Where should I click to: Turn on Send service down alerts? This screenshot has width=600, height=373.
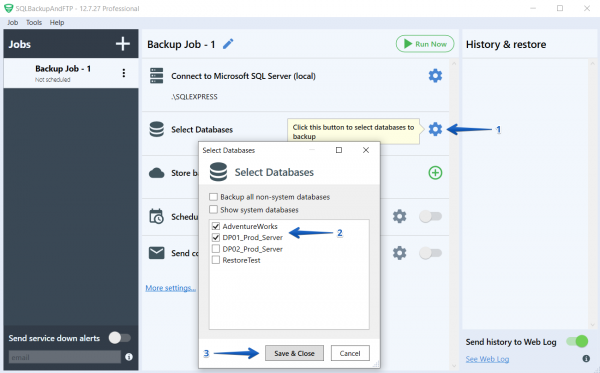(120, 338)
